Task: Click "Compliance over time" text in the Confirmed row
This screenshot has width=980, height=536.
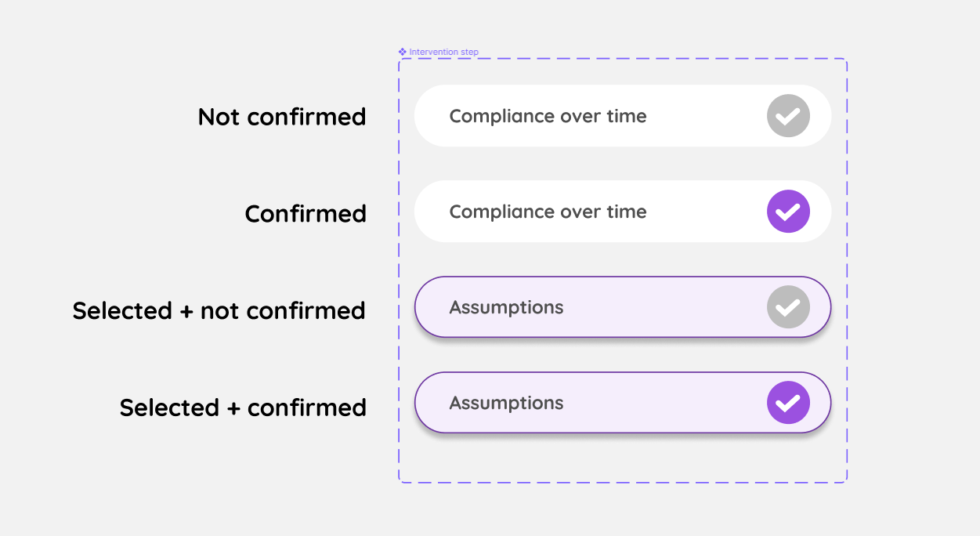Action: (x=548, y=212)
